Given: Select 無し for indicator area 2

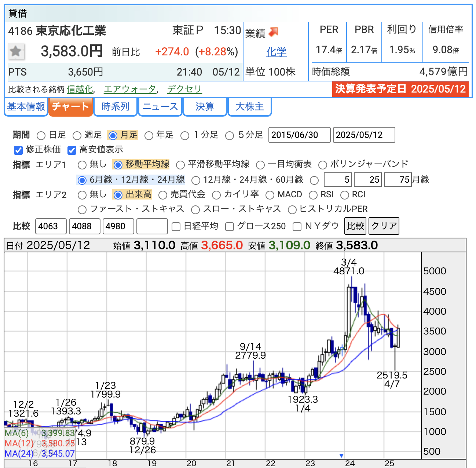Looking at the screenshot, I should click(82, 195).
